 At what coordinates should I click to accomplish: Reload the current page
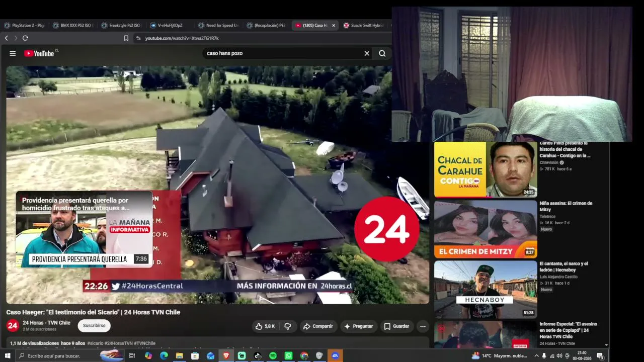point(25,38)
